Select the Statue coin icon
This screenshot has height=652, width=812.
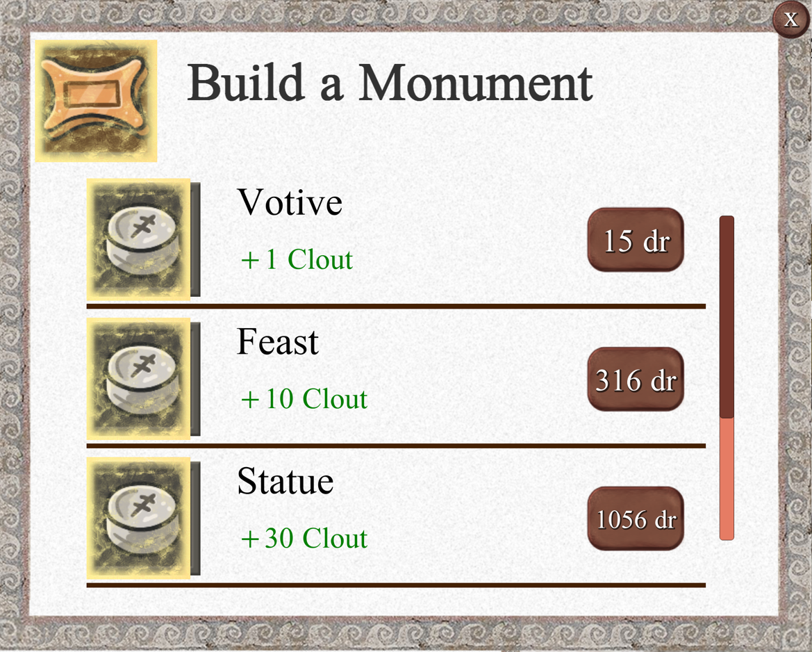[x=138, y=518]
